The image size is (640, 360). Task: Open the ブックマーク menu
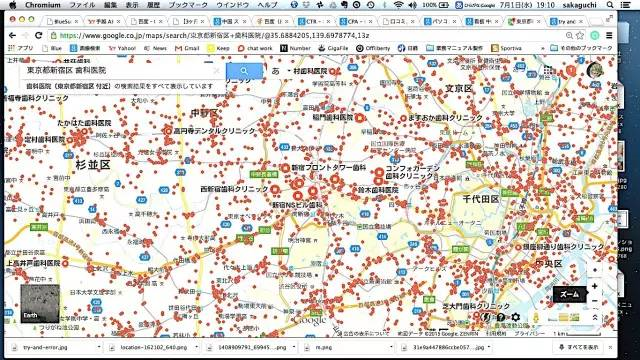[x=188, y=5]
